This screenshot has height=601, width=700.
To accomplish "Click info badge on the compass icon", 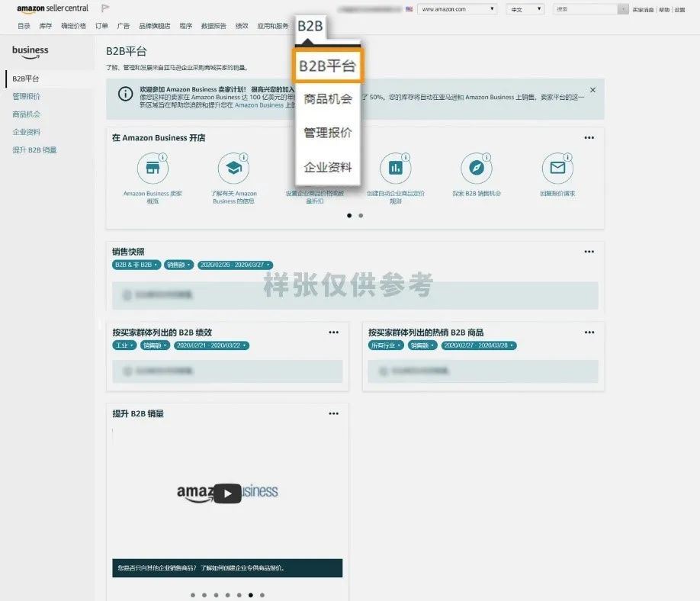I will 486,157.
